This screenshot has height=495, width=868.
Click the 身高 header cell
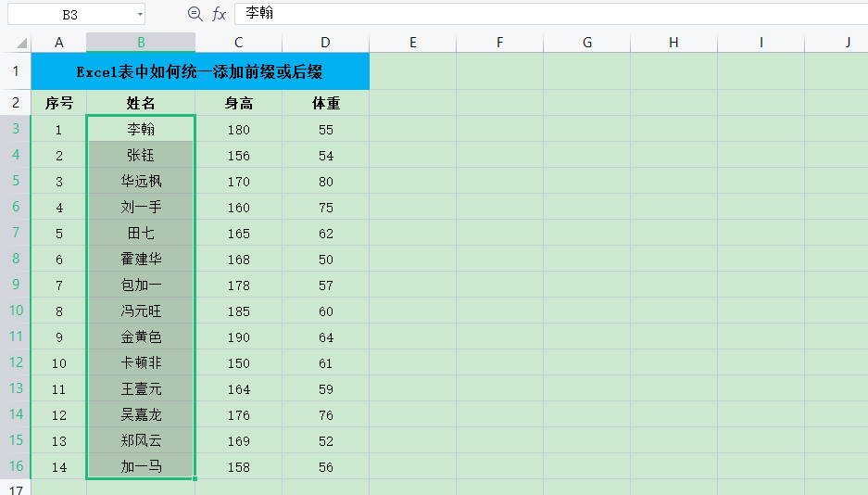[239, 103]
